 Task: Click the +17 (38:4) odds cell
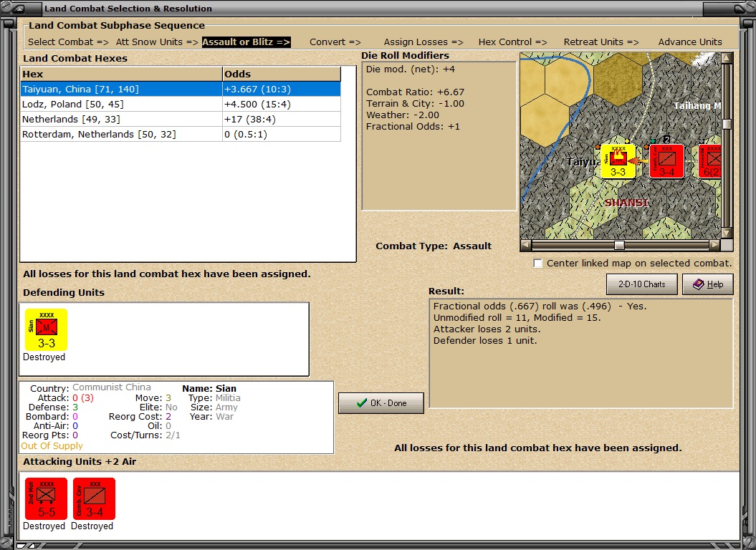282,119
